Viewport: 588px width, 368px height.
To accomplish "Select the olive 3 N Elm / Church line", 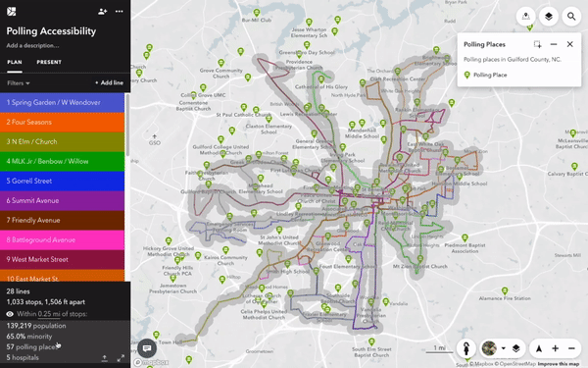I will 62,141.
